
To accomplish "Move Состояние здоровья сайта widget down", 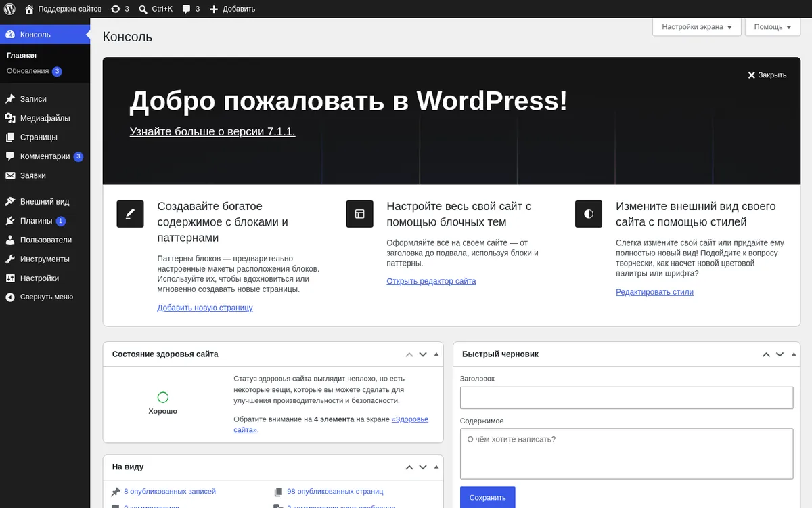I will pyautogui.click(x=423, y=354).
